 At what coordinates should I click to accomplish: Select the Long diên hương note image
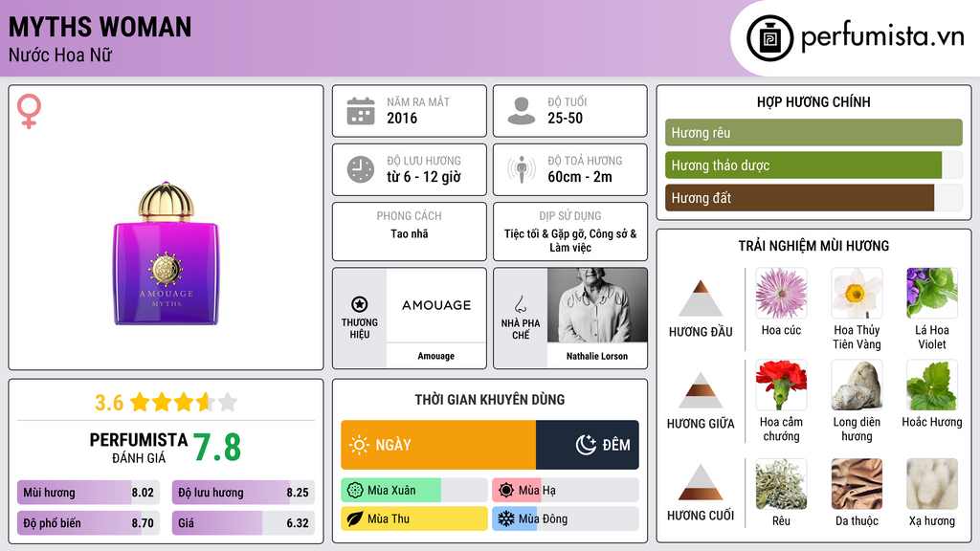pos(857,385)
